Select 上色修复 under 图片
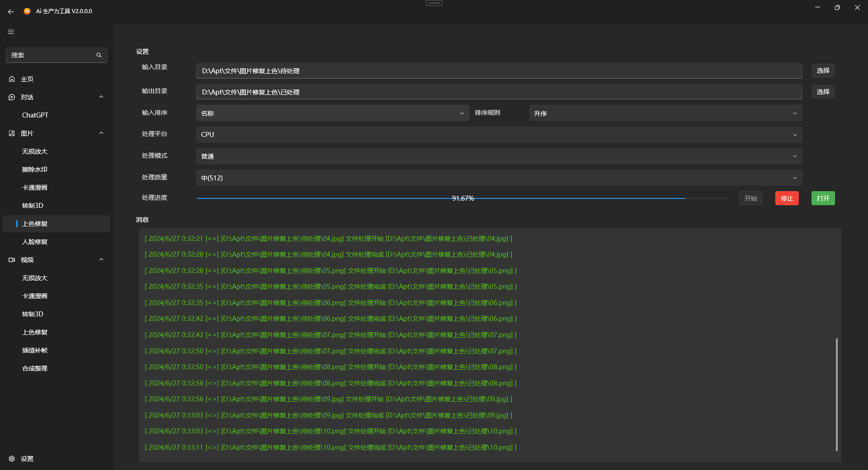Image resolution: width=868 pixels, height=470 pixels. click(57, 224)
